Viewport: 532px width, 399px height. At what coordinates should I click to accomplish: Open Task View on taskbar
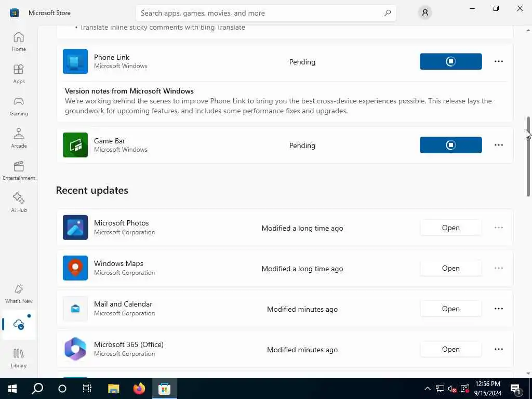click(87, 389)
